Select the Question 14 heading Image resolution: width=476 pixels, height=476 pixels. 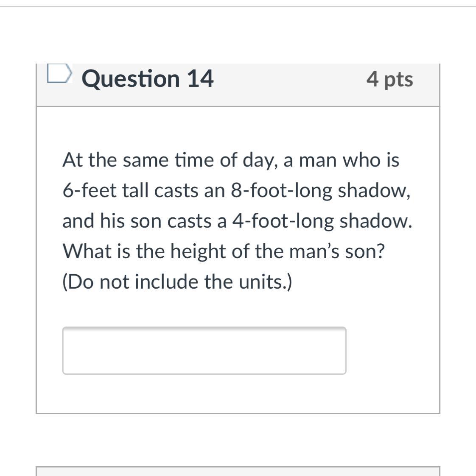coord(148,78)
